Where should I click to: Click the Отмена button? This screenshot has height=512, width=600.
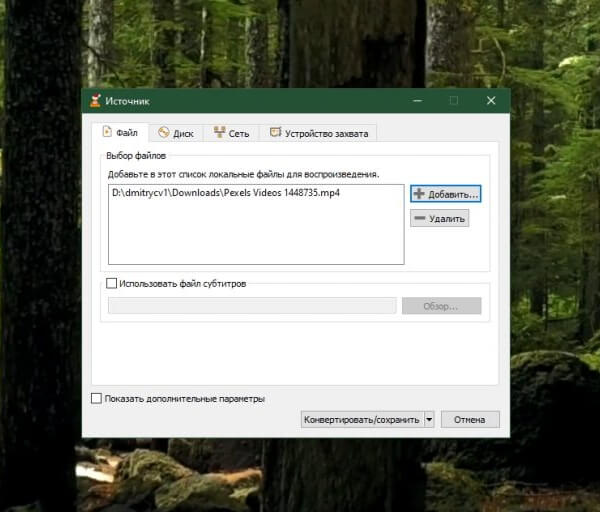pyautogui.click(x=470, y=419)
